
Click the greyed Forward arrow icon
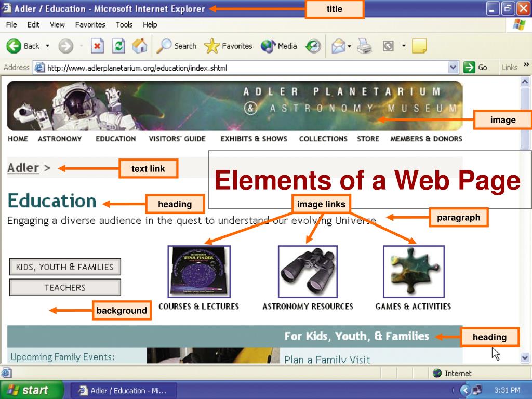65,46
